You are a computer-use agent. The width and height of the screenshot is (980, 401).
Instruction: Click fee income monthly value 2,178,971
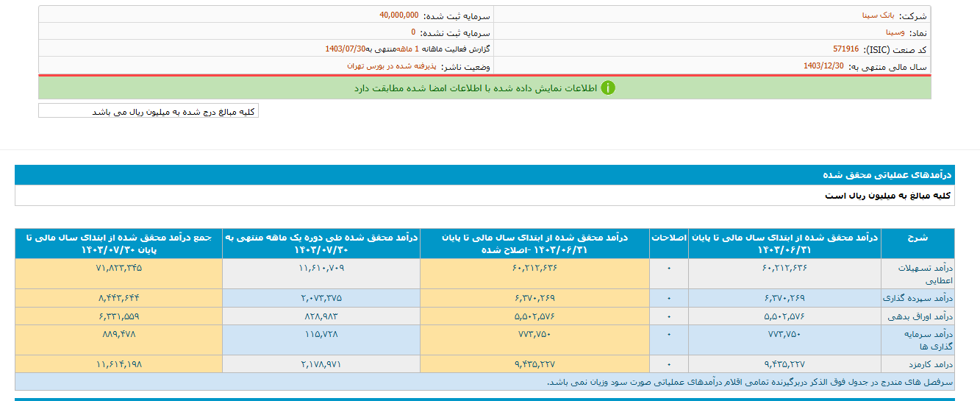[x=321, y=364]
